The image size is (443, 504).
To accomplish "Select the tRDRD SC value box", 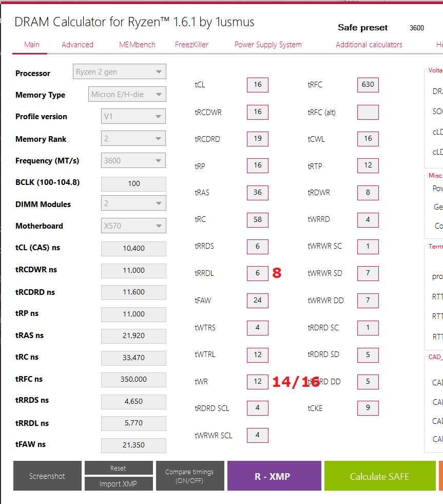I will (368, 328).
